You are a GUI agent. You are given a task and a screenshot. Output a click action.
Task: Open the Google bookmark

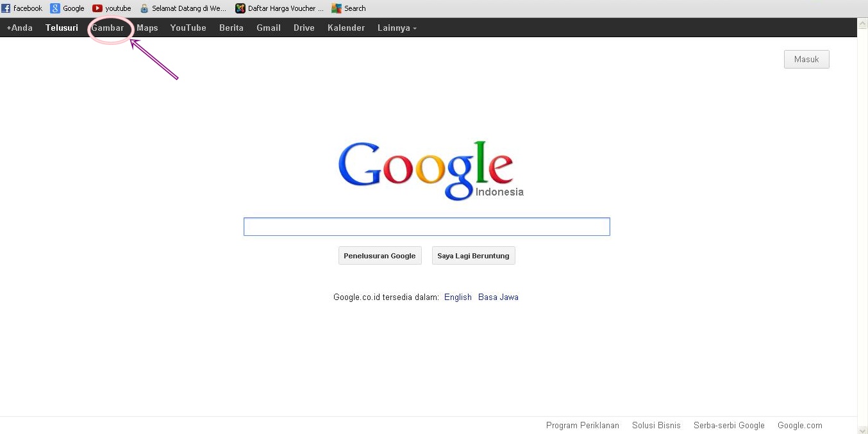[67, 8]
